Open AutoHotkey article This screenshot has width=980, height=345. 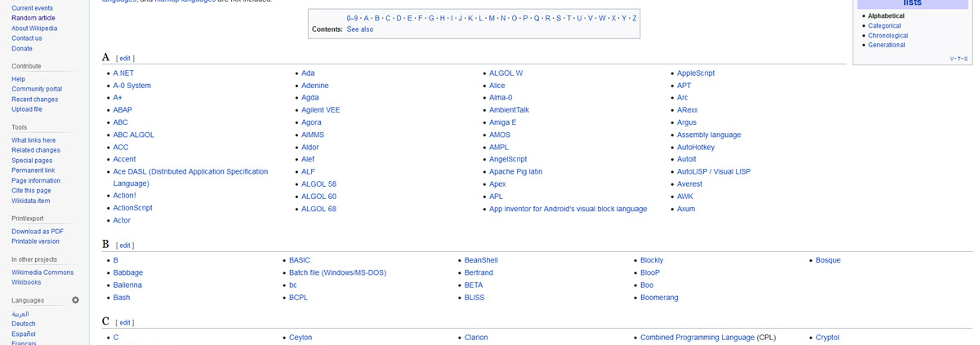[x=696, y=148]
